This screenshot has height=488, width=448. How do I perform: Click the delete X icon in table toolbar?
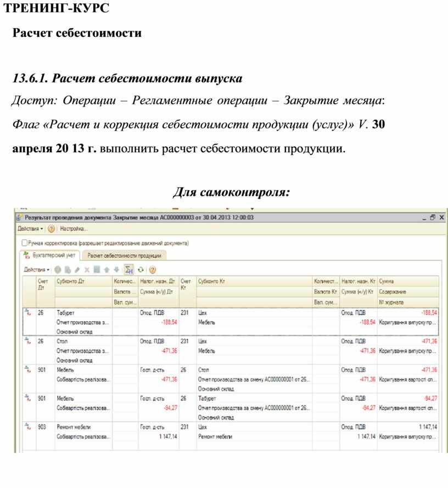87,270
